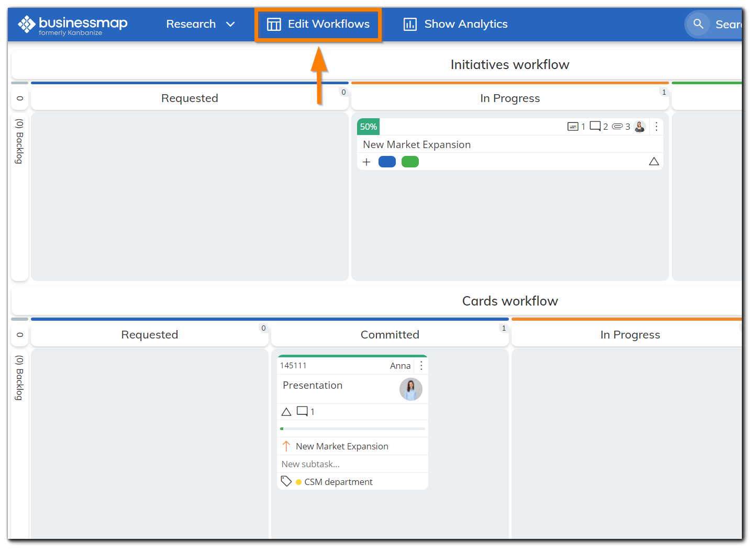The height and width of the screenshot is (553, 756).
Task: Click the Show Analytics bar chart icon
Action: (410, 24)
